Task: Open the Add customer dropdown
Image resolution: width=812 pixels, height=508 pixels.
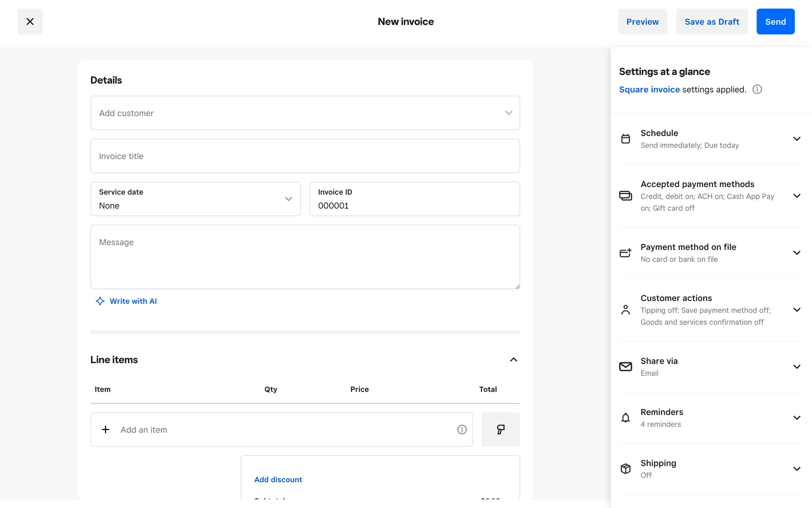Action: (304, 113)
